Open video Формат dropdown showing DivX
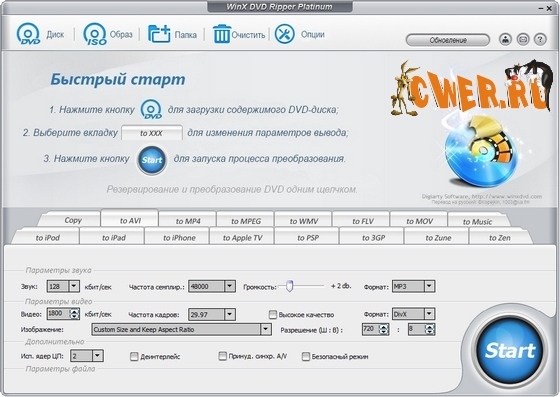 (x=414, y=314)
